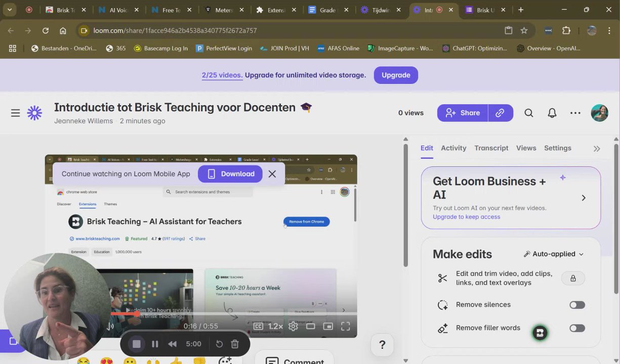Switch to the Transcript tab
This screenshot has width=620, height=364.
(491, 148)
